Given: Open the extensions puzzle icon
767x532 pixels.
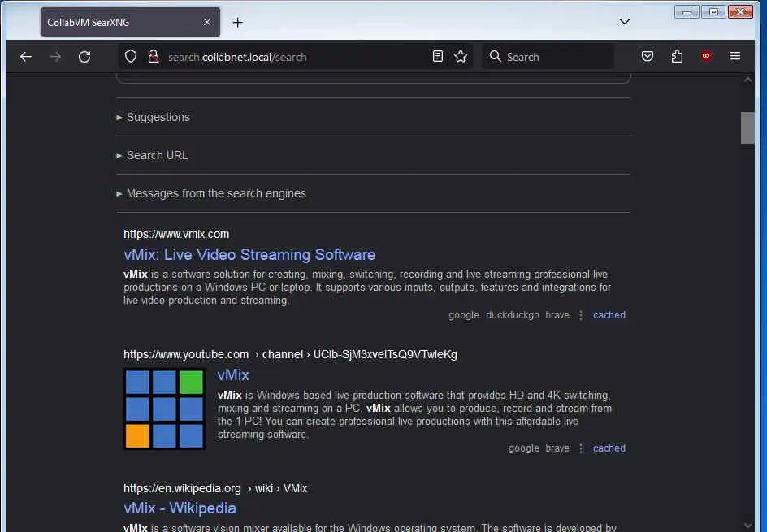Looking at the screenshot, I should pos(677,56).
